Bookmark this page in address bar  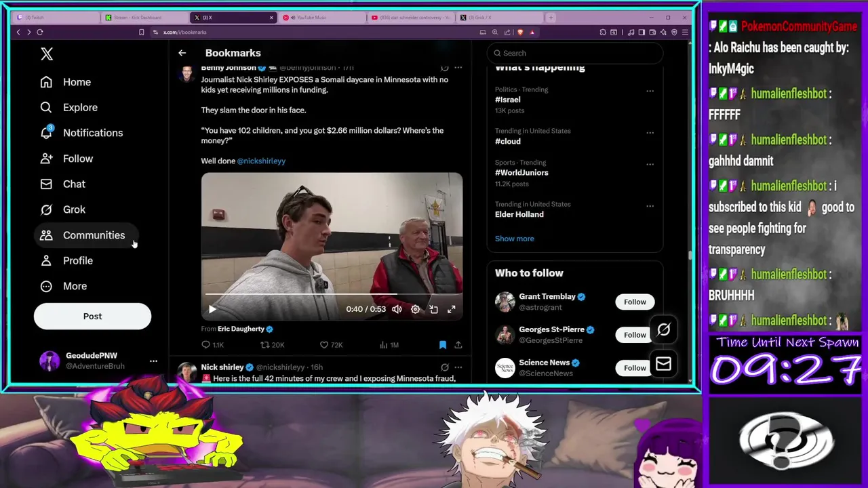coord(141,32)
